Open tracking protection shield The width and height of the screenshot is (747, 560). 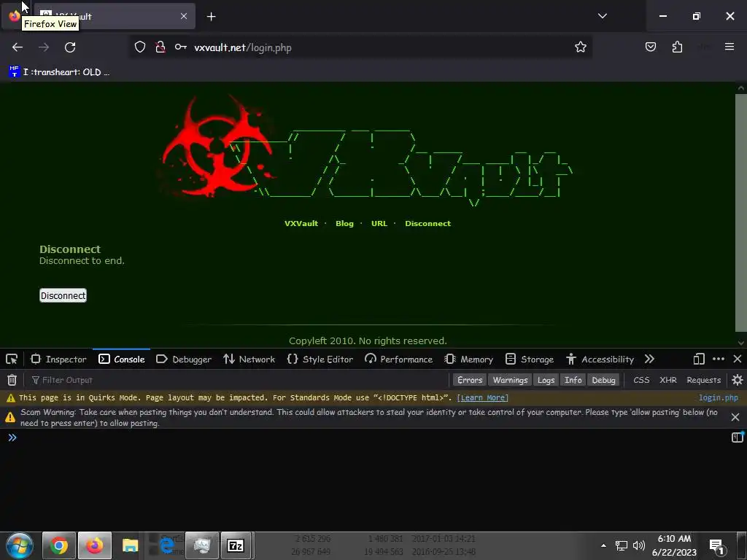(x=139, y=47)
